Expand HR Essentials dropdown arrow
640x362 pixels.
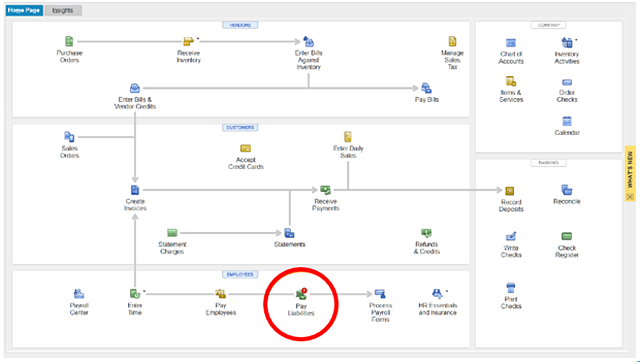(x=447, y=291)
